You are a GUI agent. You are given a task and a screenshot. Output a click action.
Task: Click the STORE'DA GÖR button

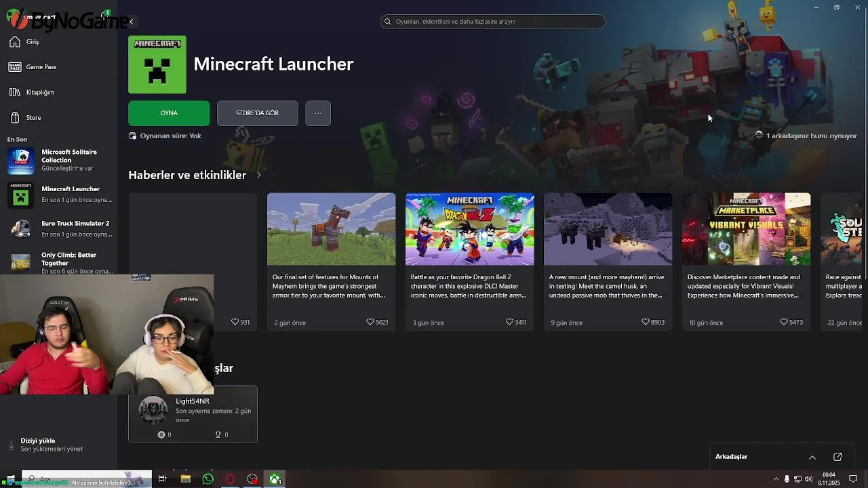coord(258,113)
